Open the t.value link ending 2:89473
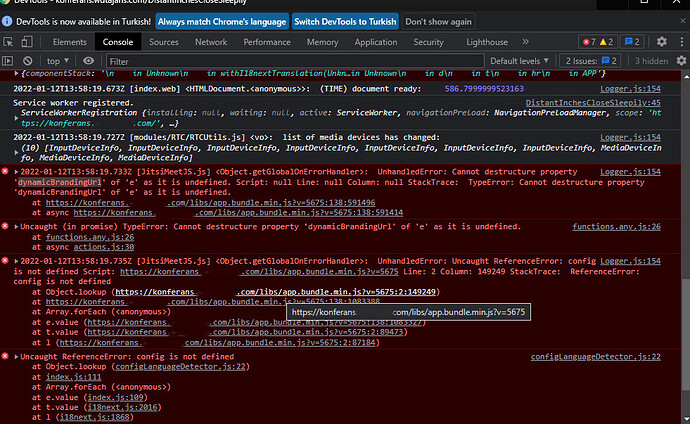Image resolution: width=690 pixels, height=424 pixels. tap(245, 332)
